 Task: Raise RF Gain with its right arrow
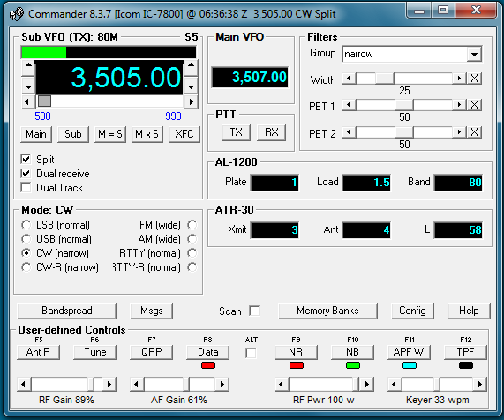pyautogui.click(x=109, y=384)
